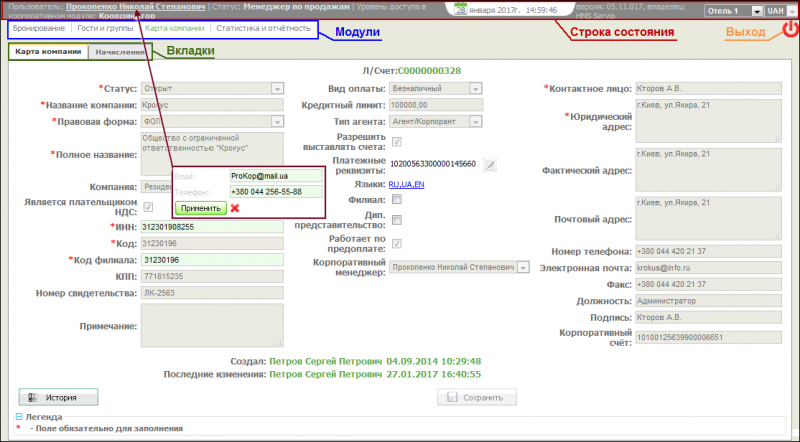Click the Контактное лицо field
The width and height of the screenshot is (800, 442).
point(708,88)
